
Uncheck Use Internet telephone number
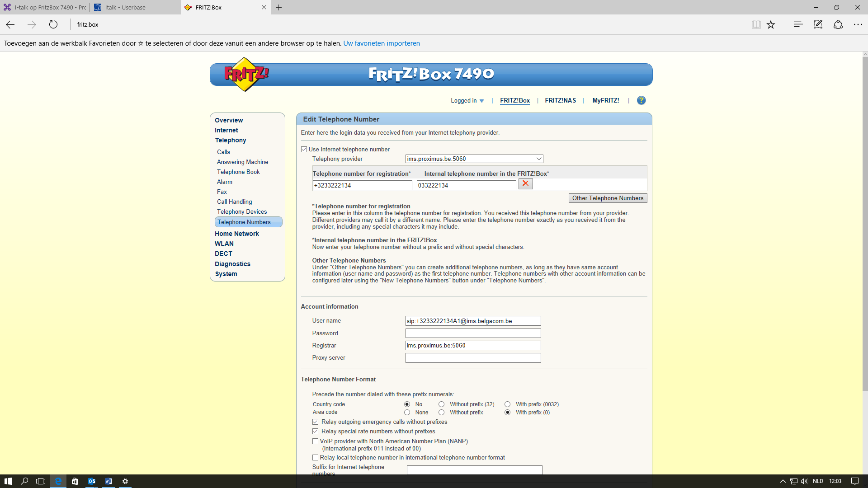point(304,150)
